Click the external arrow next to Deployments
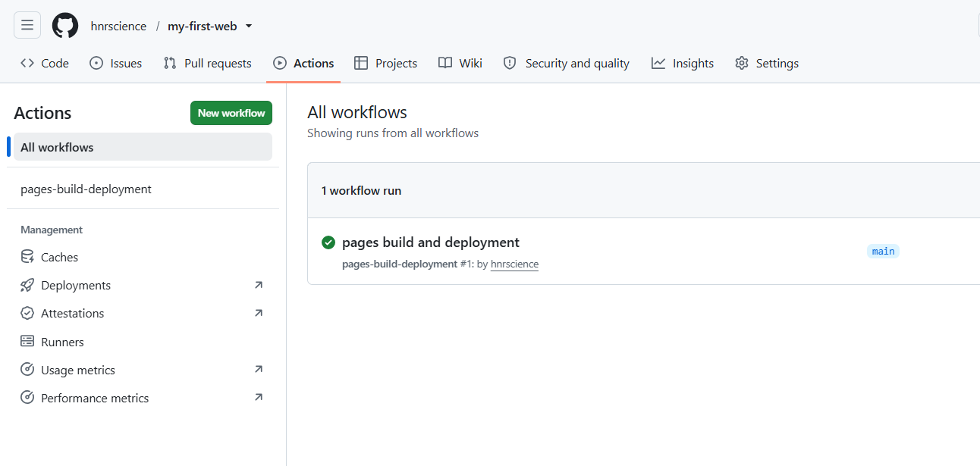The width and height of the screenshot is (980, 466). click(259, 285)
